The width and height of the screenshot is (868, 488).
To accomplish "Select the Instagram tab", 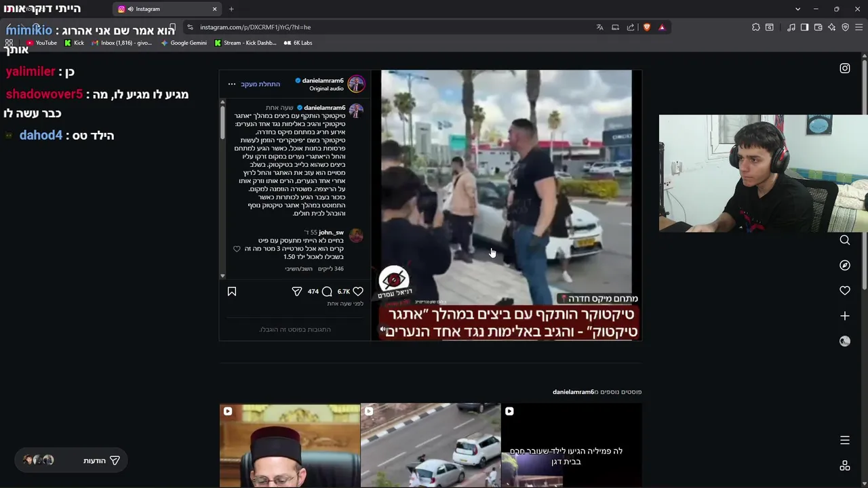I will (x=166, y=9).
